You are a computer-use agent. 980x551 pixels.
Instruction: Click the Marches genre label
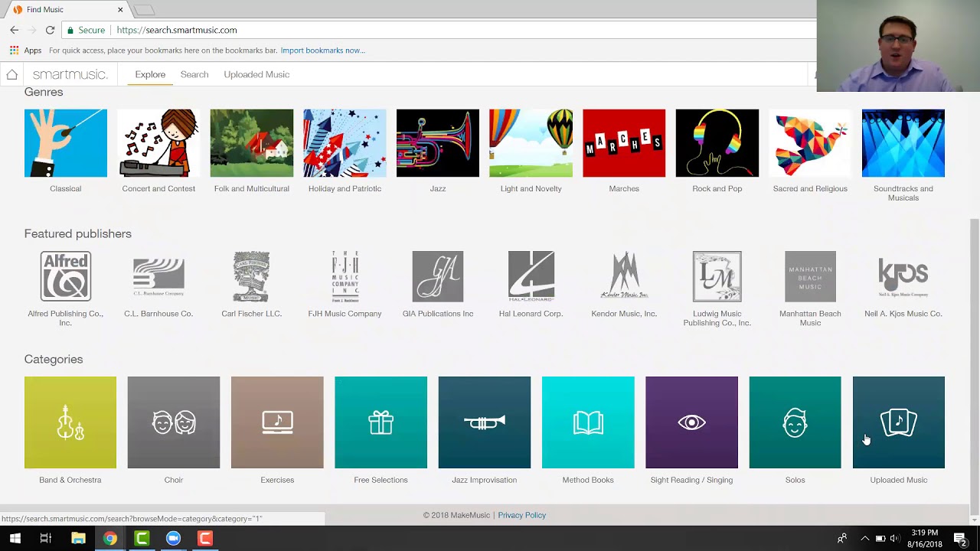(x=624, y=188)
